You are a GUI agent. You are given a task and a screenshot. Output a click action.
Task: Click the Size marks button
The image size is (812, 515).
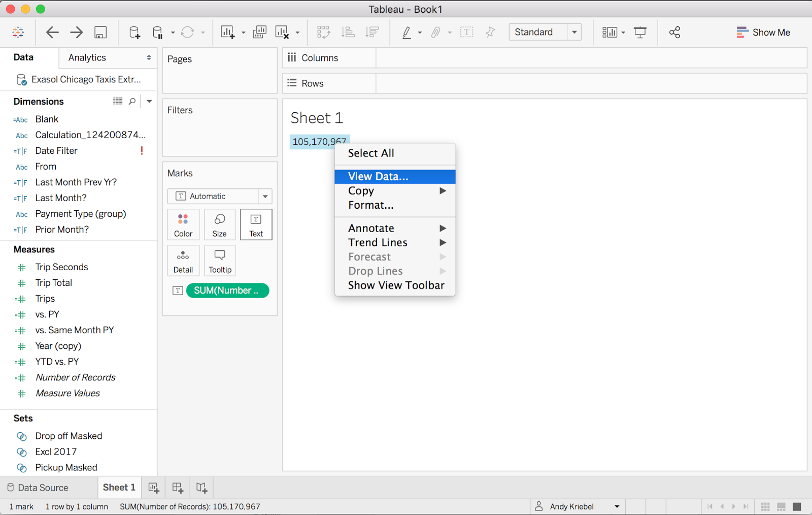(x=220, y=224)
